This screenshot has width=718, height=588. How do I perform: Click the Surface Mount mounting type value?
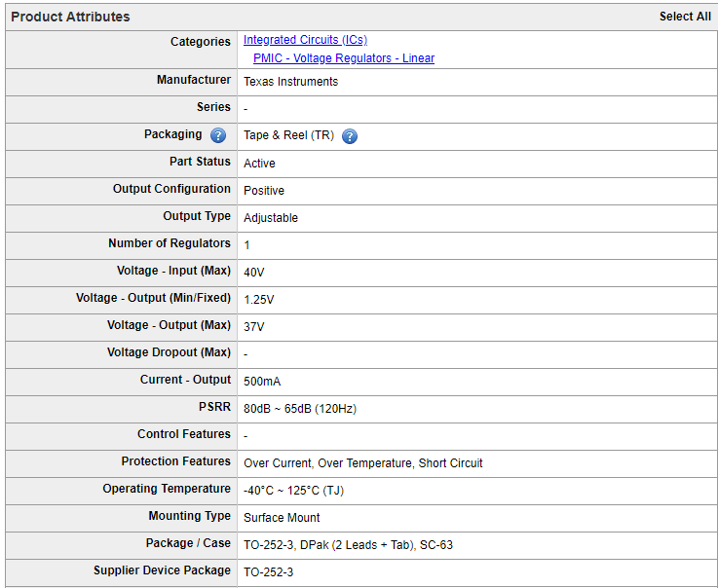282,518
